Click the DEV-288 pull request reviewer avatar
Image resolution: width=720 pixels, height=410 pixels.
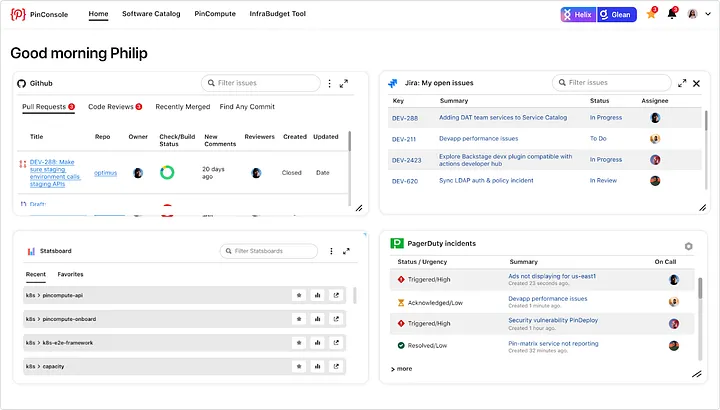256,173
